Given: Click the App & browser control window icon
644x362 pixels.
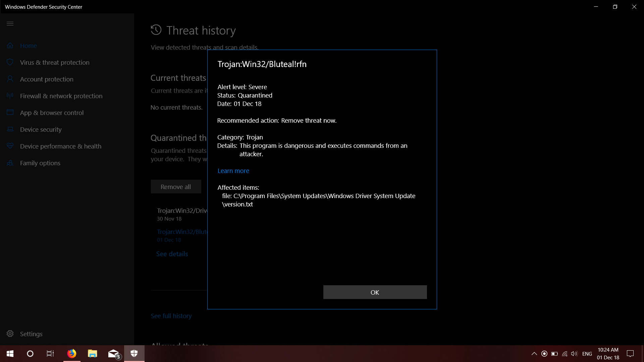Looking at the screenshot, I should [x=10, y=112].
